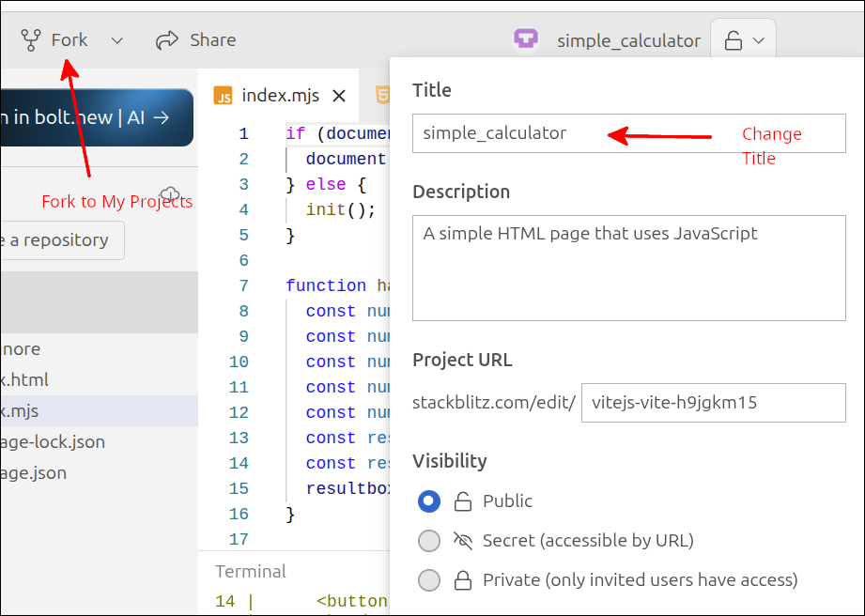Open package-lock.json in file tree
865x616 pixels.
click(x=54, y=441)
